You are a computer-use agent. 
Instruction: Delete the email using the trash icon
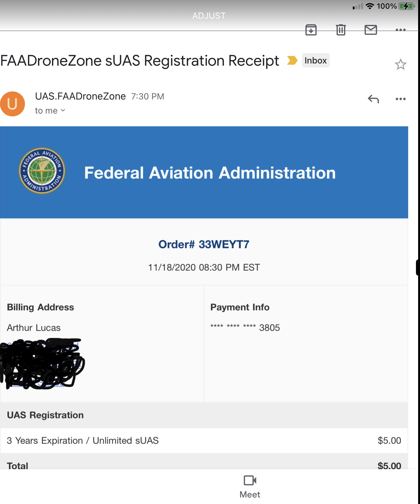pyautogui.click(x=341, y=30)
